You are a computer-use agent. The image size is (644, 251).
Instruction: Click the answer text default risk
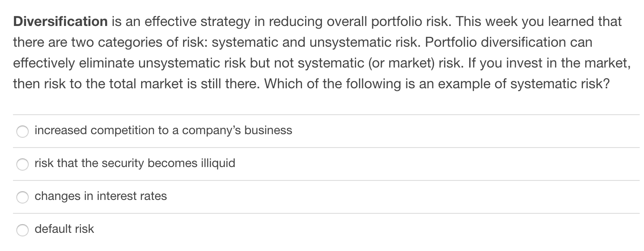tap(64, 229)
